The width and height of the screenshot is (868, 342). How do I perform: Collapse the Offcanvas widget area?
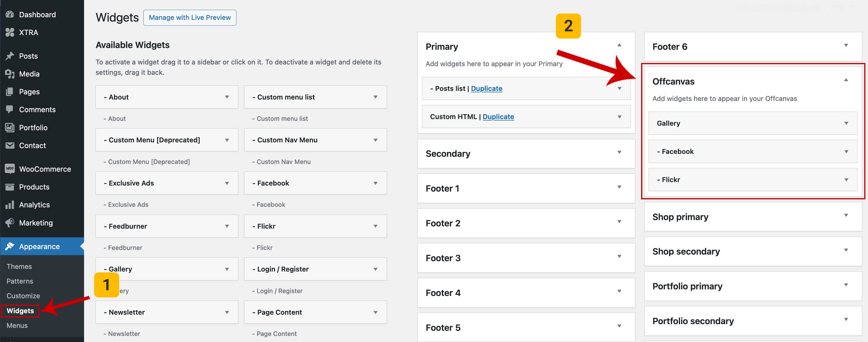[846, 80]
